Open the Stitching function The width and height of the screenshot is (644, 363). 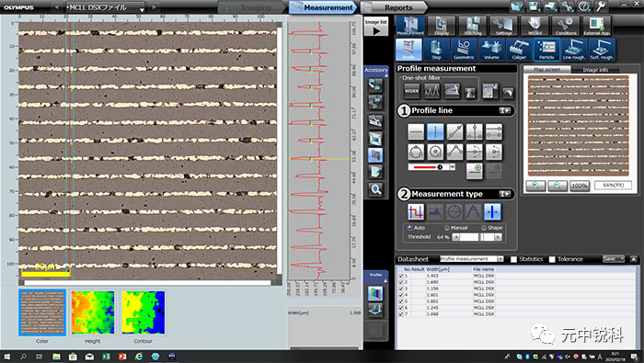(473, 27)
